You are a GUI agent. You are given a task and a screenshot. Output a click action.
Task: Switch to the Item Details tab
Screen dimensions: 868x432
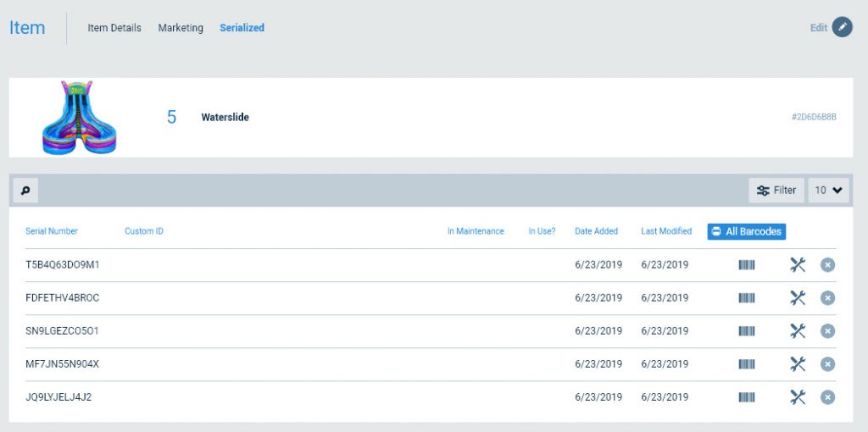[114, 28]
